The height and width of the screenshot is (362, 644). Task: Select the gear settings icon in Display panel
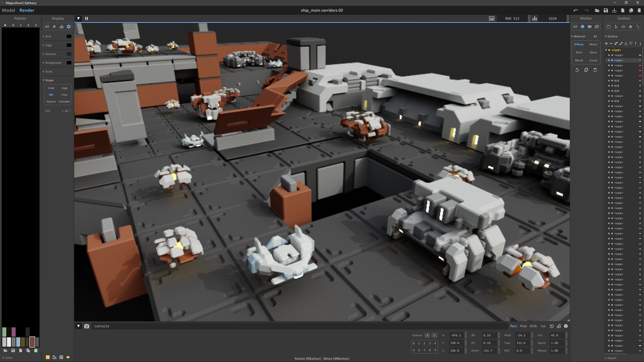click(x=69, y=27)
